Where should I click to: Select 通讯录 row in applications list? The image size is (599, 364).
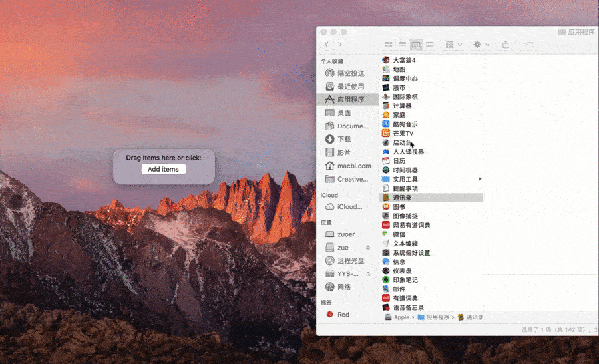click(x=432, y=198)
